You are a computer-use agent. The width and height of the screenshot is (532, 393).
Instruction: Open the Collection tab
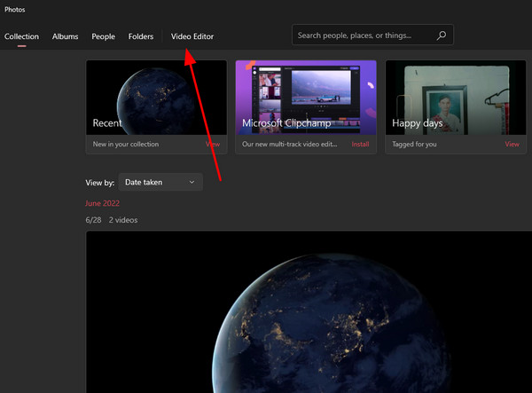(21, 36)
